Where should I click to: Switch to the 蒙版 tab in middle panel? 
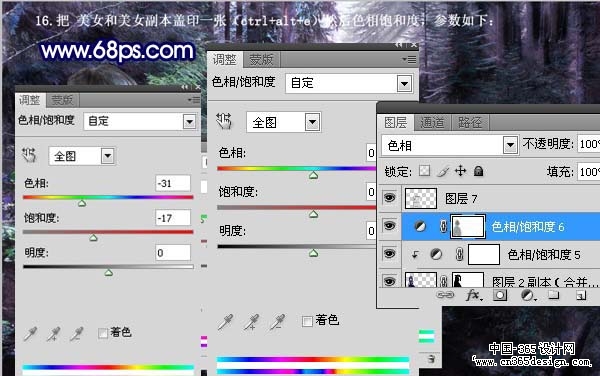coord(261,60)
